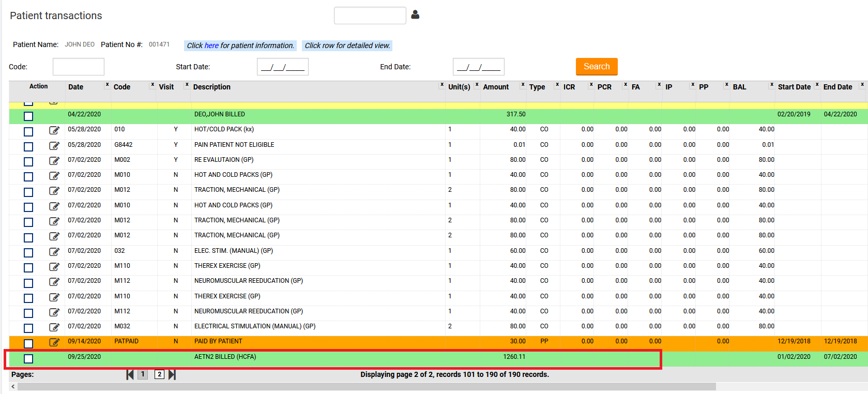The image size is (868, 394).
Task: Edit the HOT/COLD PACK (kx) transaction
Action: click(x=54, y=130)
